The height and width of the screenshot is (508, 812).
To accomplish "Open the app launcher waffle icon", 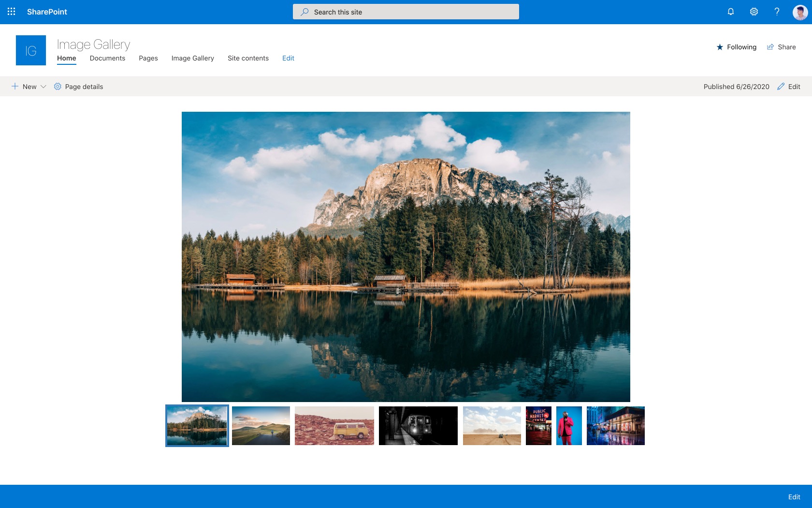I will (12, 12).
